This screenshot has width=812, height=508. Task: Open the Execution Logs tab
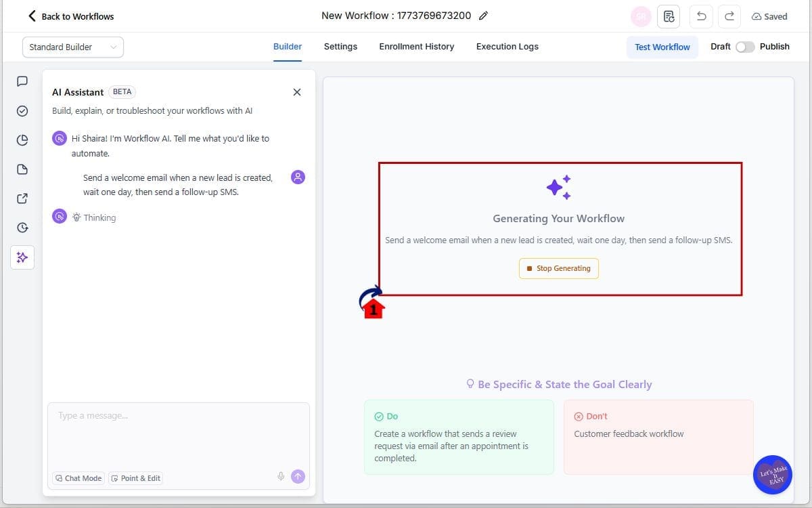(507, 46)
